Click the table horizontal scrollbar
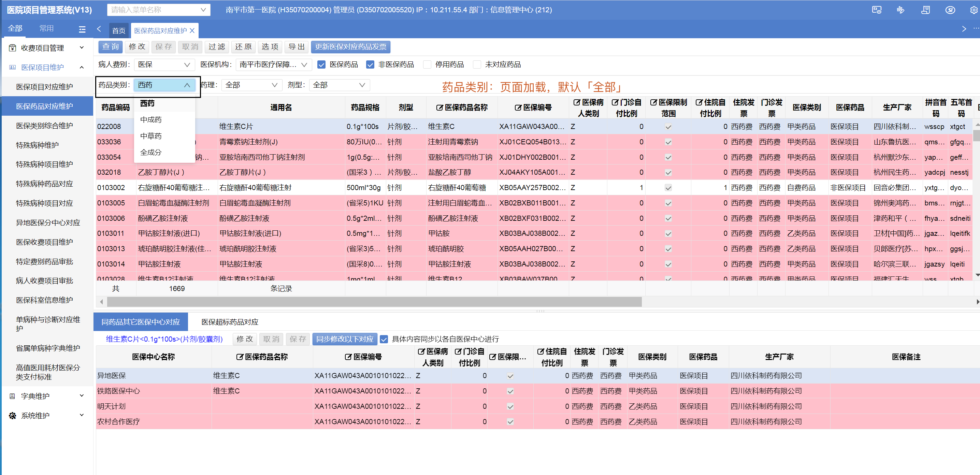 point(374,302)
